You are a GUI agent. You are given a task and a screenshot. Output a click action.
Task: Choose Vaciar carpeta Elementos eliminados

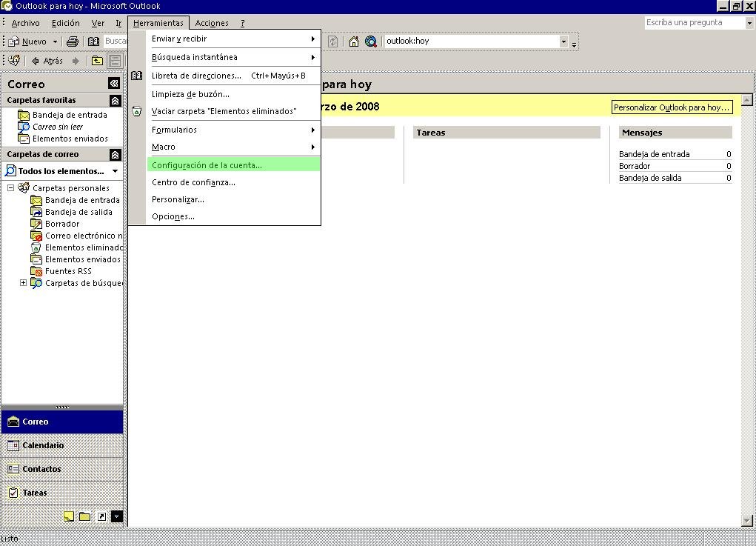coord(233,111)
